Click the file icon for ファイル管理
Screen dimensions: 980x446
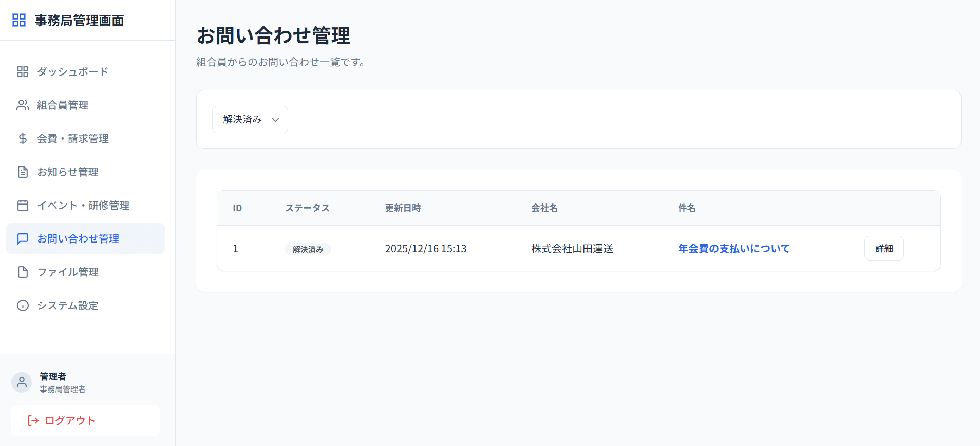23,272
